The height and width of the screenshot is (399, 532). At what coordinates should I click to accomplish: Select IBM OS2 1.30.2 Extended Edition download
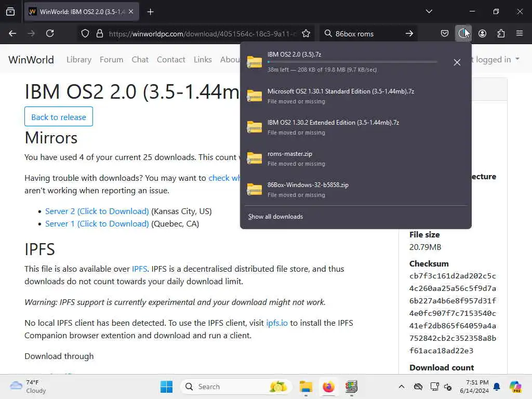[x=355, y=127]
